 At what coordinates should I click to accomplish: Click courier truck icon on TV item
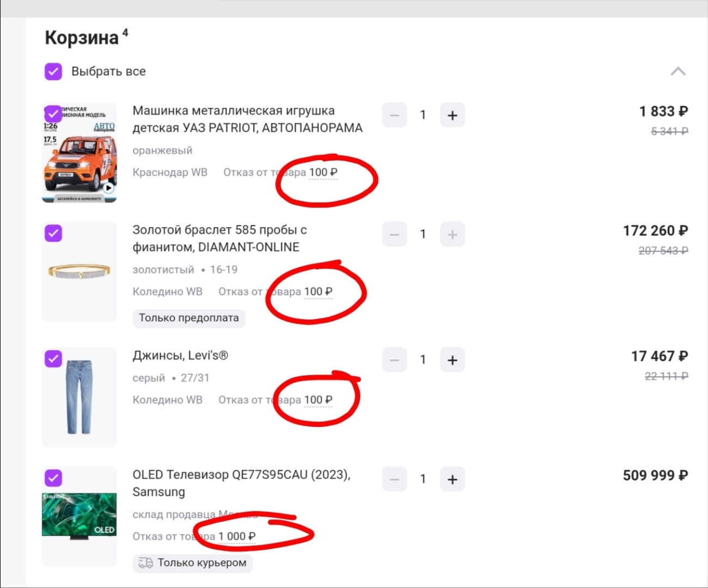146,563
